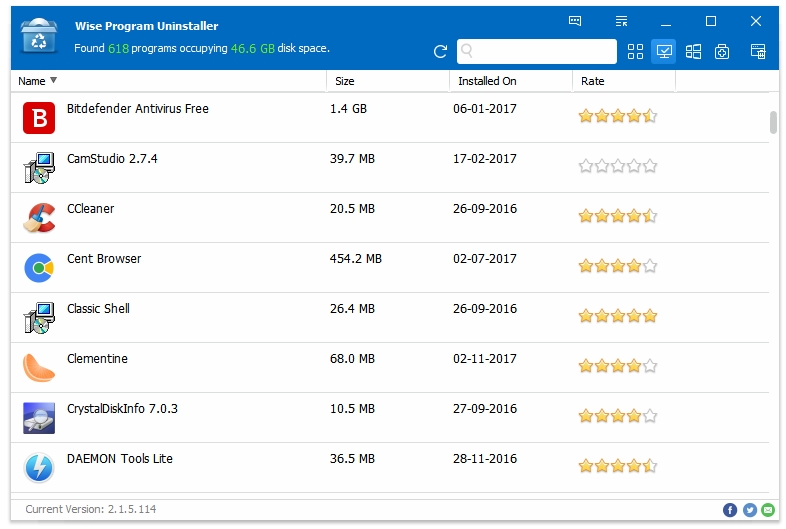This screenshot has height=529, width=786.
Task: Click the vertical scrollbar thumb
Action: [x=773, y=123]
